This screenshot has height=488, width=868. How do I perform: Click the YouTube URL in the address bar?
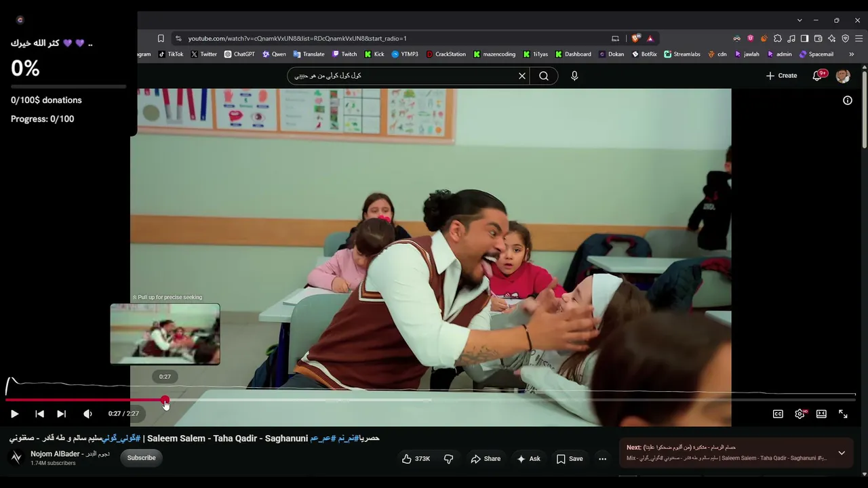[297, 39]
